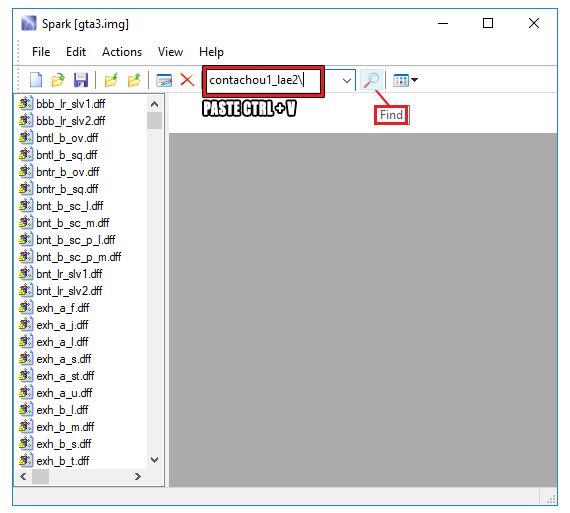Image resolution: width=570 pixels, height=513 pixels.
Task: Select file exh_a_l.dff
Action: click(x=62, y=342)
